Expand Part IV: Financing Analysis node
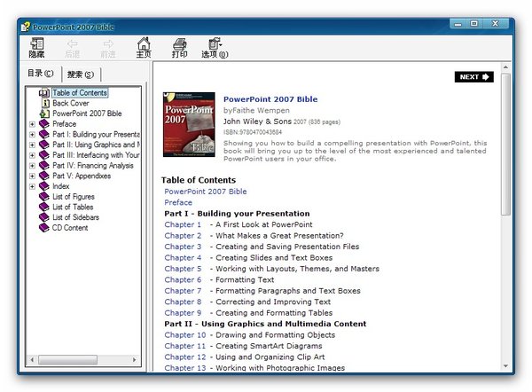 (32, 166)
